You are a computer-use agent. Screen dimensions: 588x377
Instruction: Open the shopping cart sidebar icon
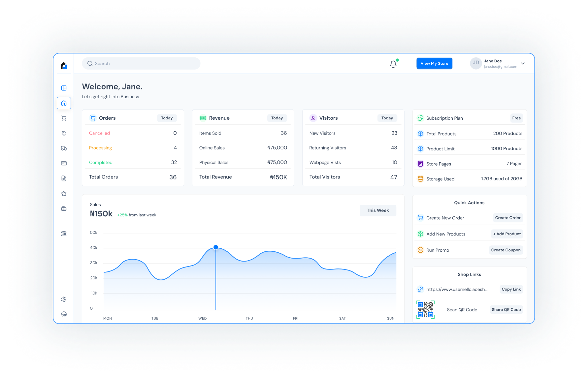point(64,118)
